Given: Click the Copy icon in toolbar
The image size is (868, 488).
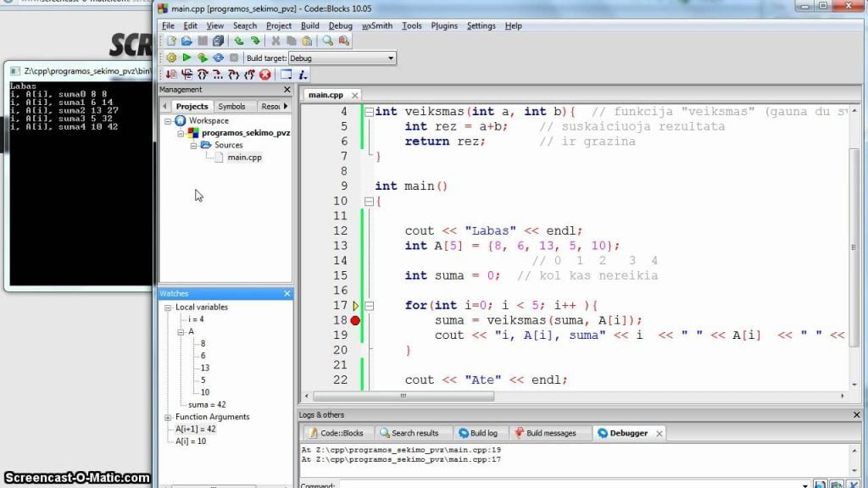Looking at the screenshot, I should pyautogui.click(x=292, y=41).
